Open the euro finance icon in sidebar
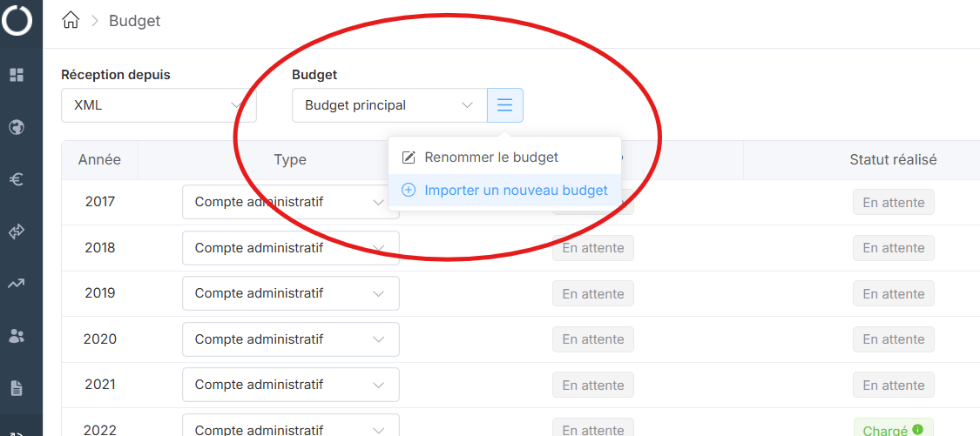The height and width of the screenshot is (436, 980). pos(16,179)
